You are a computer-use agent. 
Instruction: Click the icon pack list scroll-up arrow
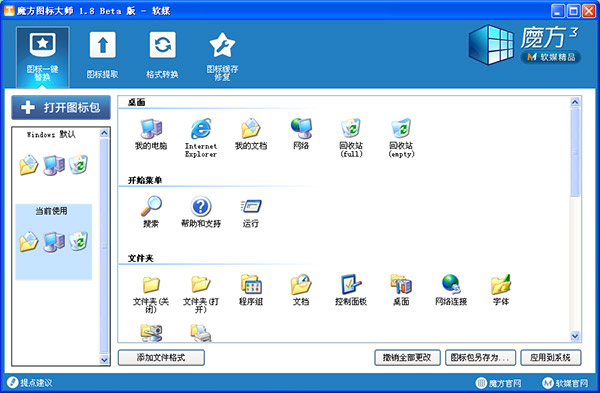pos(104,133)
